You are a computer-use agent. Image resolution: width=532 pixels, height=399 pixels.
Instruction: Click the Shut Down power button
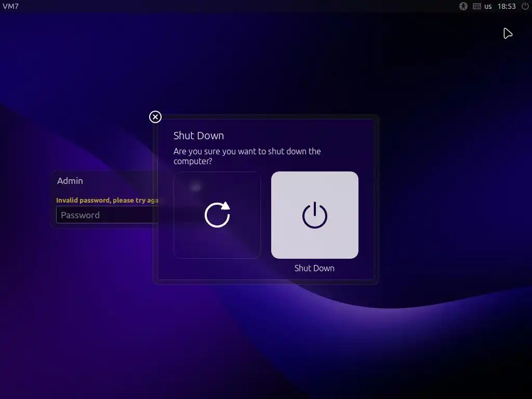pyautogui.click(x=314, y=215)
